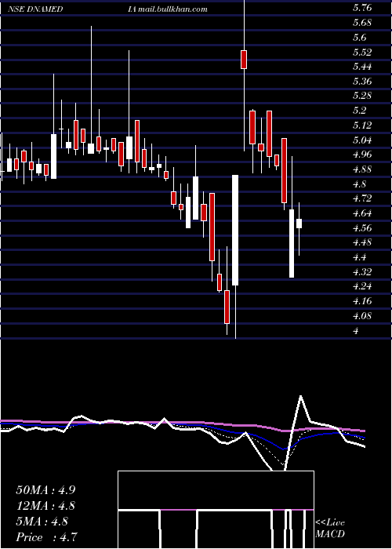Select the 4.72 price axis label
This screenshot has height=549, width=392.
click(362, 198)
